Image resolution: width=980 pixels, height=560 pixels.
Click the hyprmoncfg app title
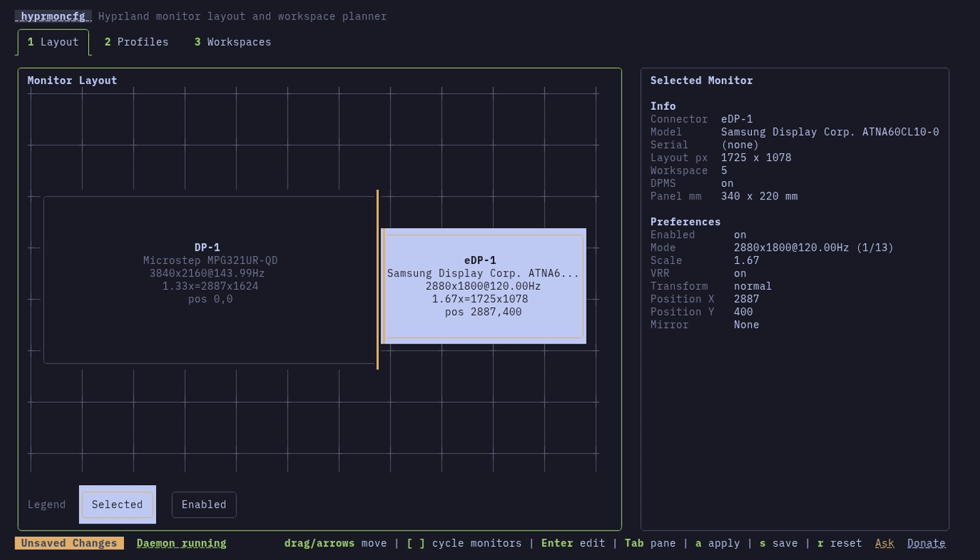pos(53,16)
